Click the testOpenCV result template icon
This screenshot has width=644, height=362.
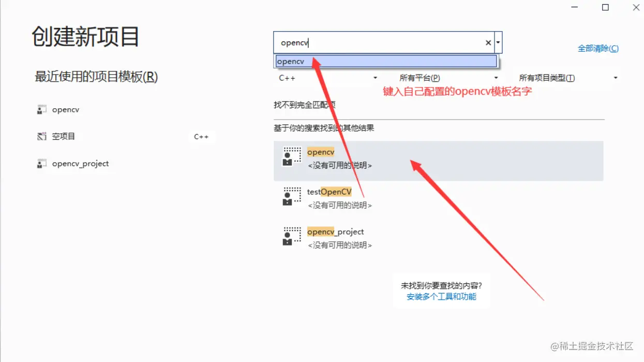292,196
